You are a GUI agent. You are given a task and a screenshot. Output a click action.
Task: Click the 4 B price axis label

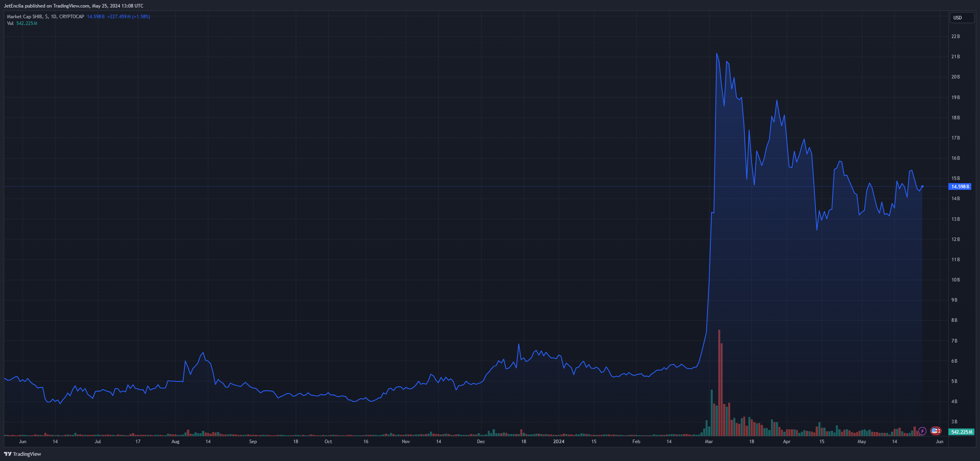coord(954,402)
